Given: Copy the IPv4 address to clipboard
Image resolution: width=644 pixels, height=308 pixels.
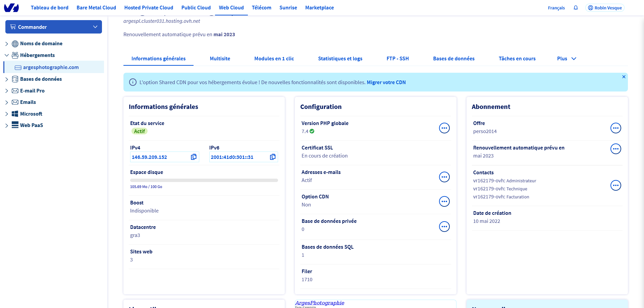Looking at the screenshot, I should pos(194,157).
